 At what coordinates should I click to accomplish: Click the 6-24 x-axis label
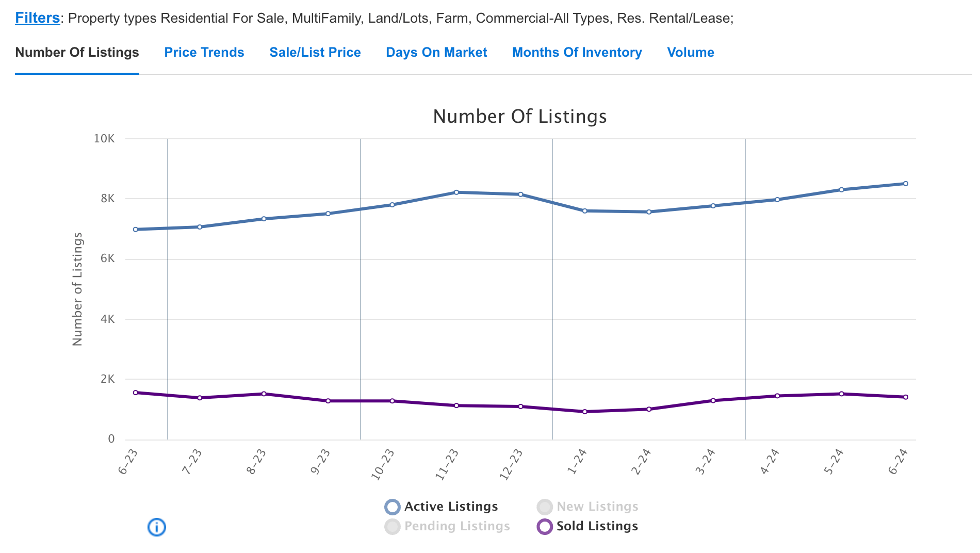pyautogui.click(x=898, y=462)
